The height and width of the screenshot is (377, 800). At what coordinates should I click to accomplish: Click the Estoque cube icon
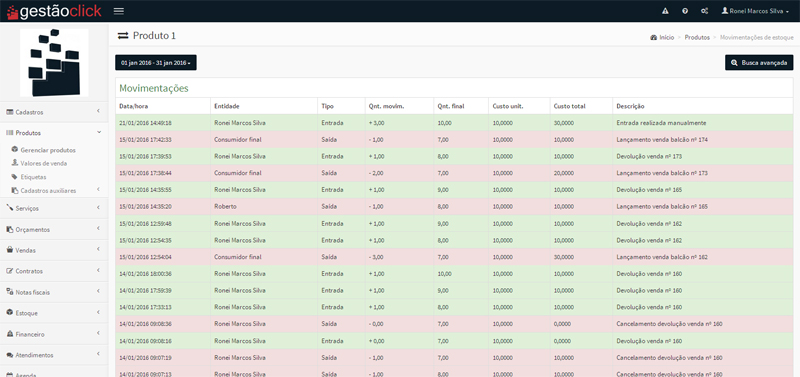10,313
